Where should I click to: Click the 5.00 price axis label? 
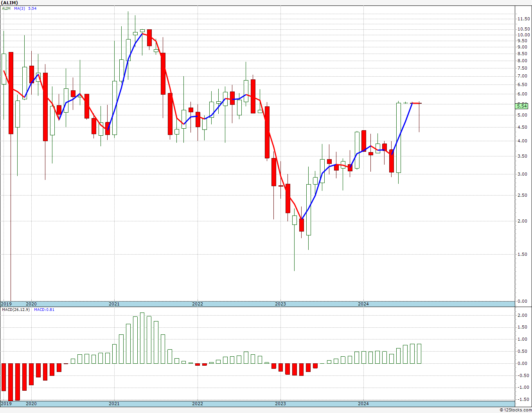pos(523,115)
